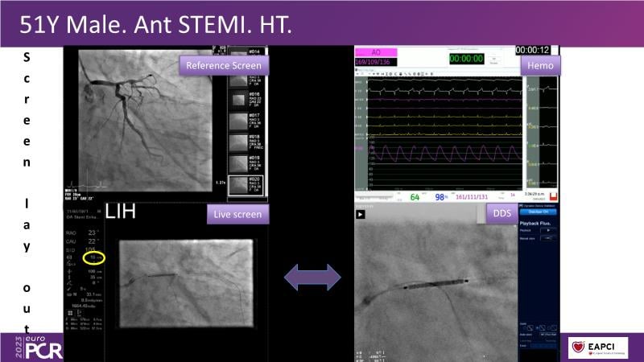Click the Hemo label
The height and width of the screenshot is (362, 644).
tap(540, 65)
